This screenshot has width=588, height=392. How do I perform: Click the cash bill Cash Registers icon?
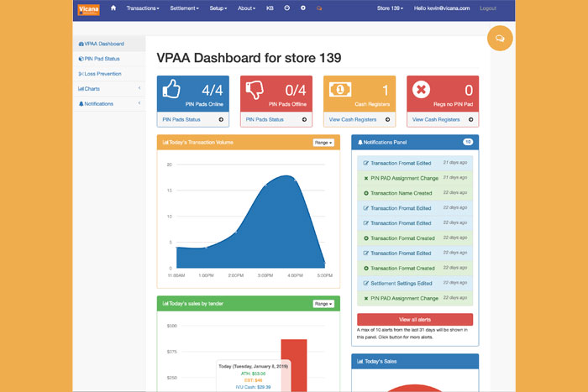[340, 90]
